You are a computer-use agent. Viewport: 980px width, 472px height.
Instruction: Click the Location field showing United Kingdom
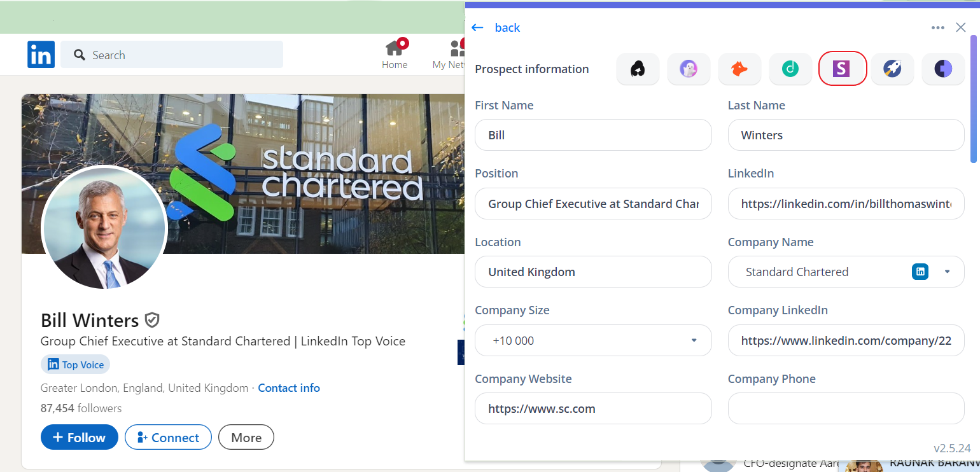593,272
